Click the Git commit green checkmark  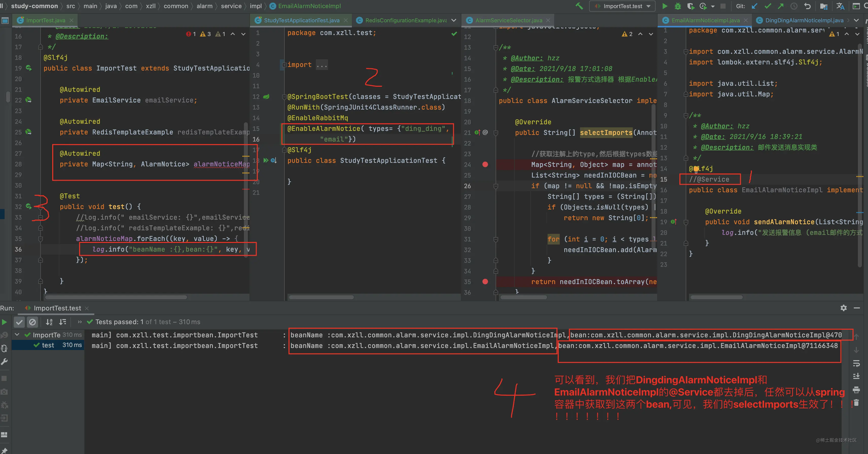(768, 6)
